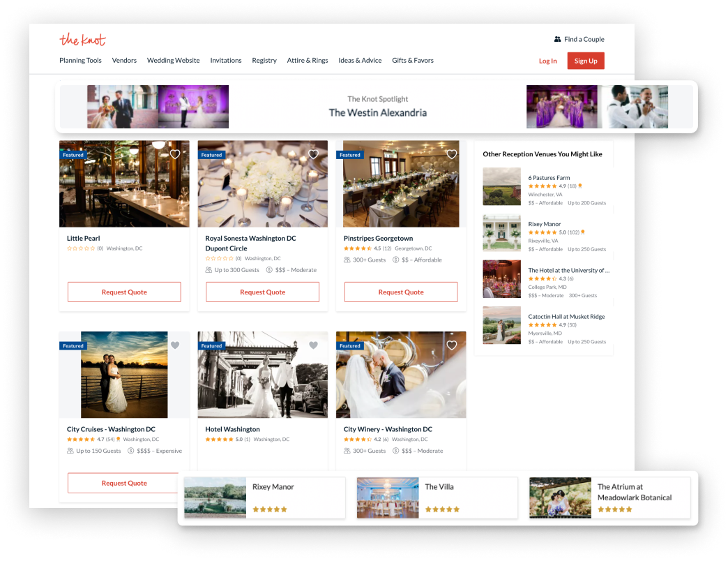Click guests icon on City Winery card
Viewport: 728px width, 561px height.
(347, 451)
